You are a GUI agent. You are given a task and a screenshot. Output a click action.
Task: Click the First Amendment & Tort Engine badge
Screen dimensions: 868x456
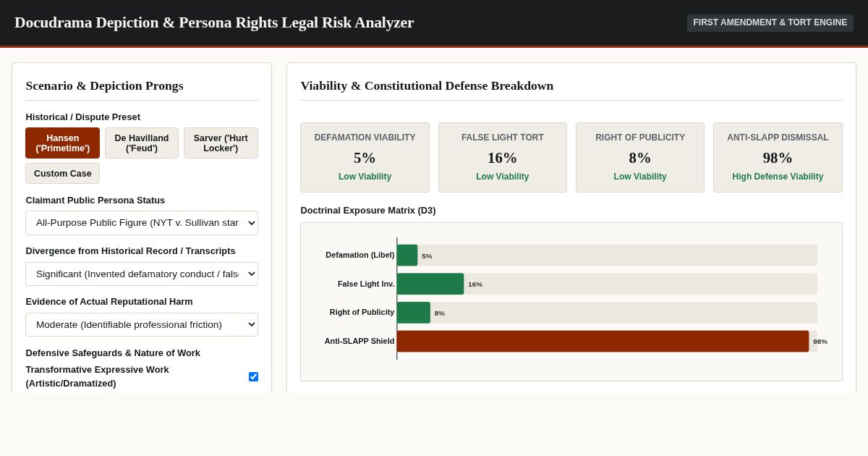pos(770,22)
